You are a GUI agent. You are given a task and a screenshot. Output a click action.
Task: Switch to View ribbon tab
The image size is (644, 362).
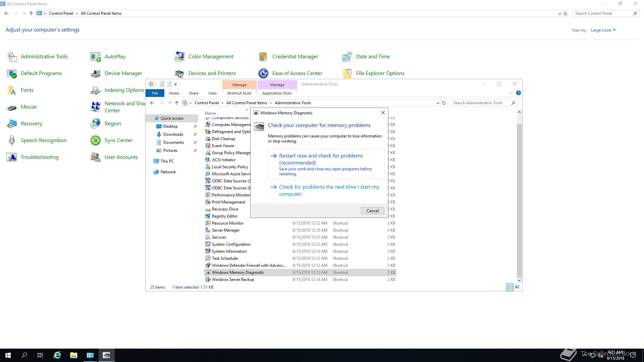212,93
